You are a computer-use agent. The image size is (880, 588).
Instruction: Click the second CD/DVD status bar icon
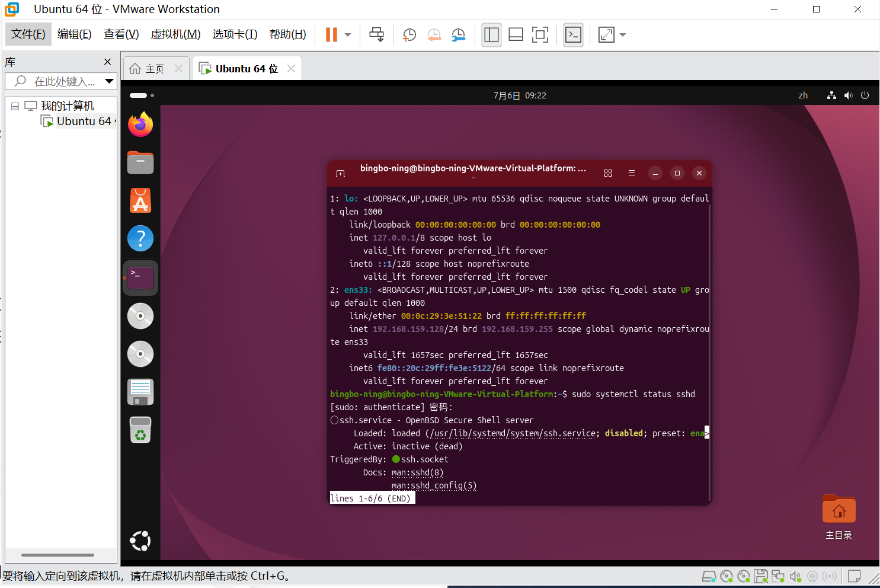tap(744, 576)
